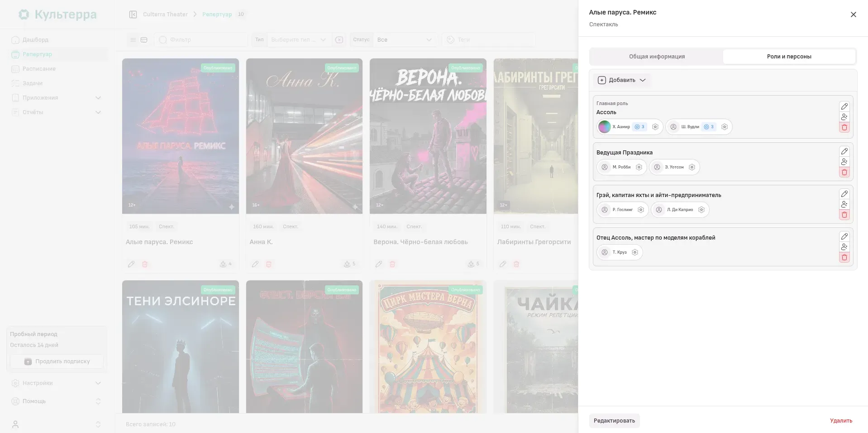
Task: Open the Тип filter dropdown
Action: [x=299, y=40]
